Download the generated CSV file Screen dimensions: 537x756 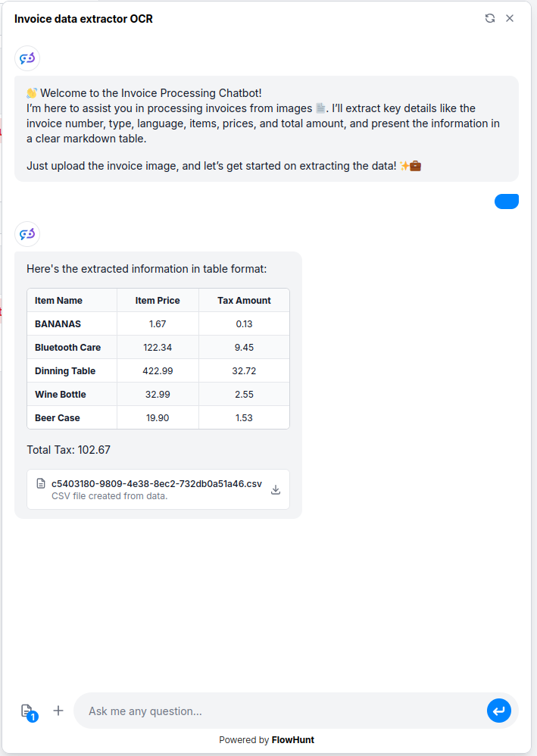coord(276,489)
